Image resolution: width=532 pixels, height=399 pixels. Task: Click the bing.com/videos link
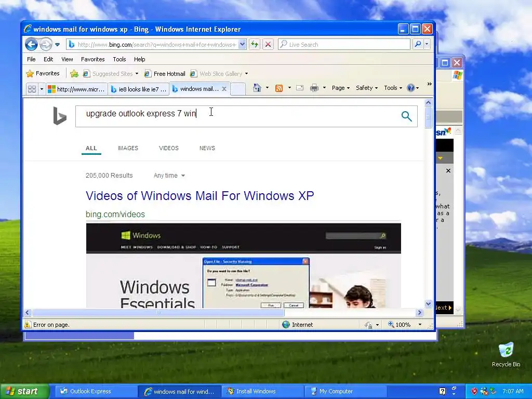point(115,215)
